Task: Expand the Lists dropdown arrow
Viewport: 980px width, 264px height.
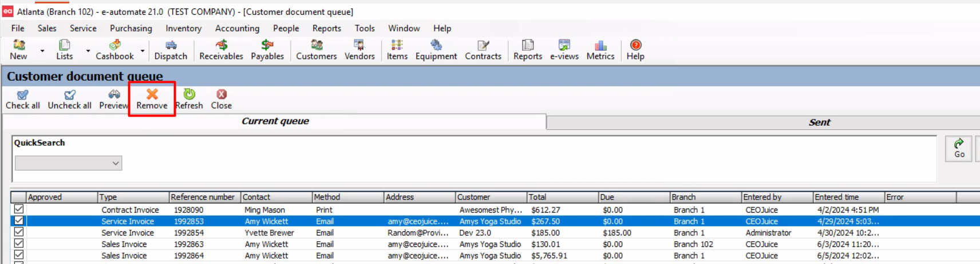Action: click(x=88, y=51)
